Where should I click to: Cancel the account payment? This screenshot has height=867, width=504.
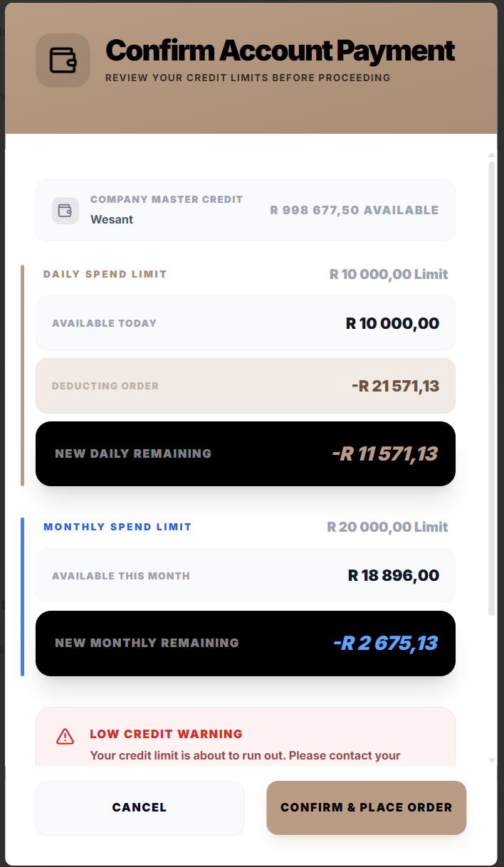(x=140, y=807)
